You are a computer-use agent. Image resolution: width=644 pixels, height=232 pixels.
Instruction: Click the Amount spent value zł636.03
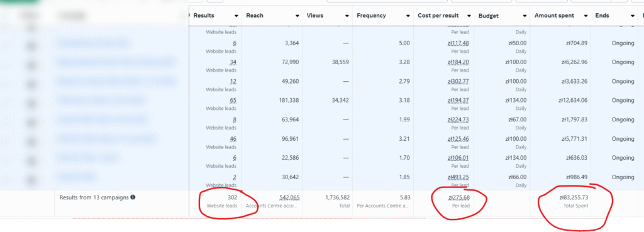tap(577, 158)
